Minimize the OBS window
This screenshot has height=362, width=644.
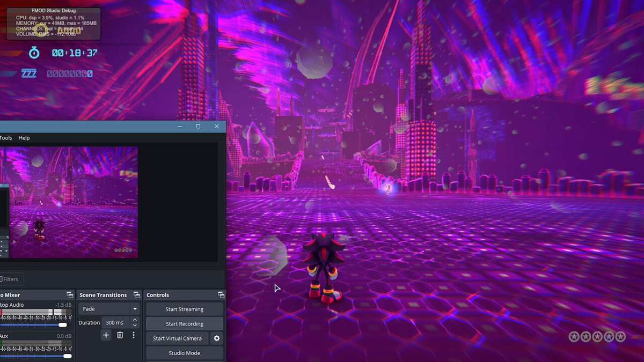180,127
